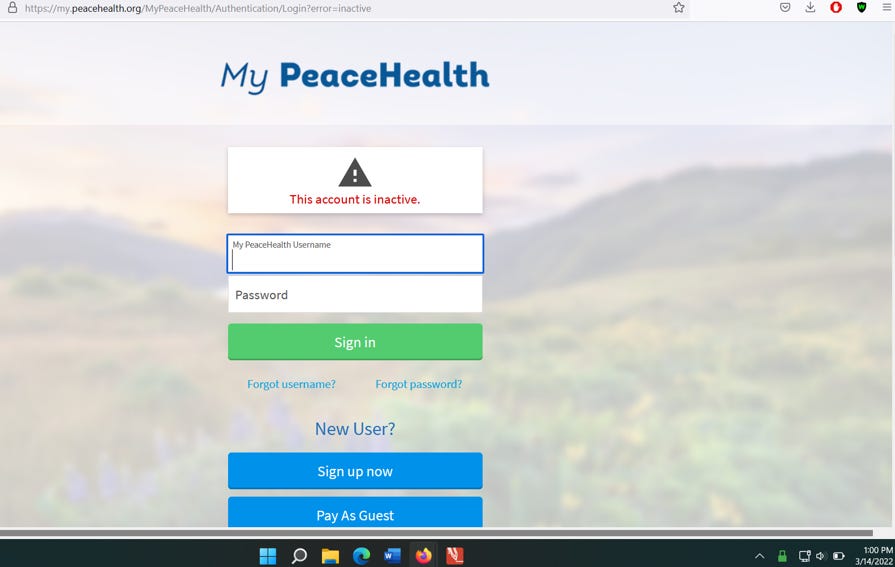895x567 pixels.
Task: Click the horizontal page scrollbar
Action: coord(436,533)
